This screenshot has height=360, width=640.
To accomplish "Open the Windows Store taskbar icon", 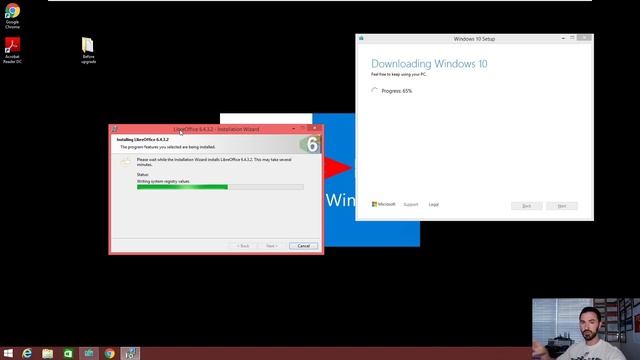I will click(68, 353).
